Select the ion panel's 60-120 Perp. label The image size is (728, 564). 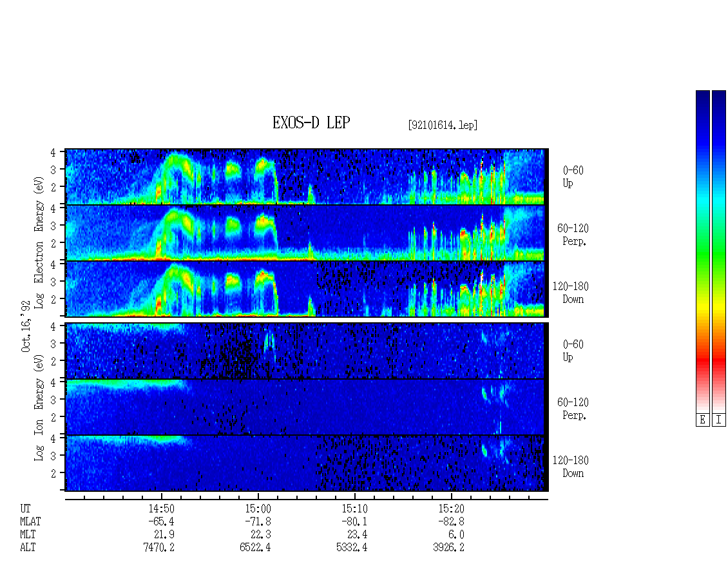[x=573, y=409]
